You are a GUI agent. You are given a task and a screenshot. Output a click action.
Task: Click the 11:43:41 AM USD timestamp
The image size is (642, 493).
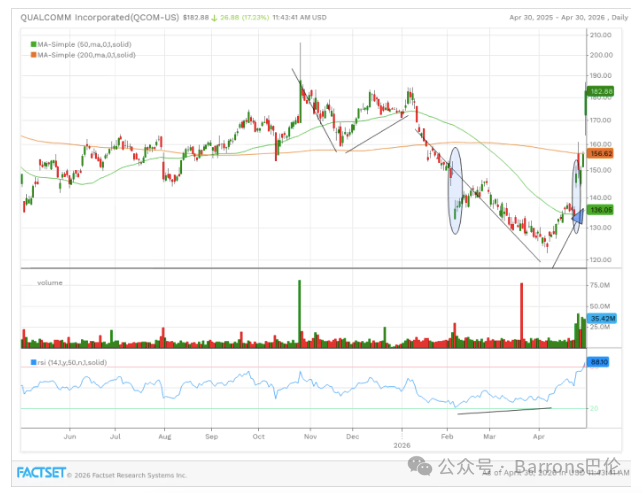tap(299, 18)
